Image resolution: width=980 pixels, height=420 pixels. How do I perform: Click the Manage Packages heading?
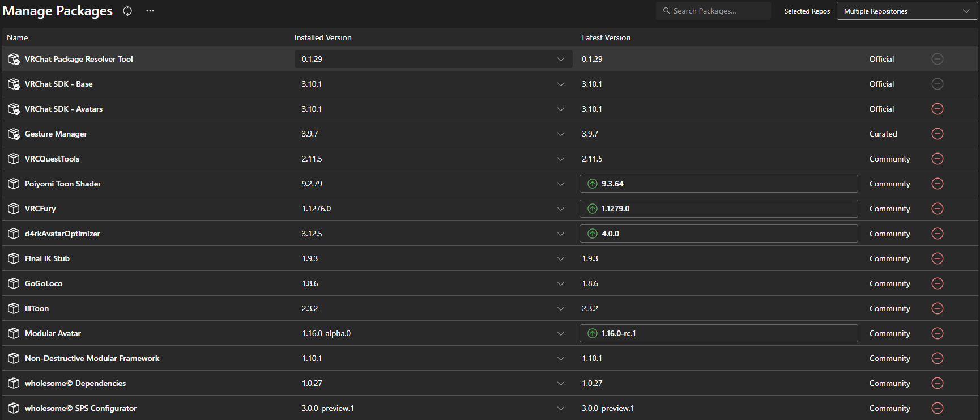[x=58, y=11]
